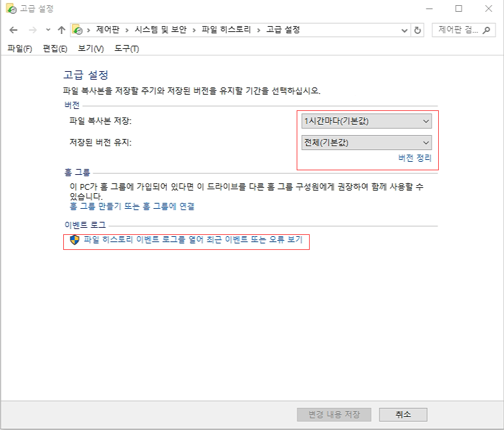Click 파일 히스토리 breadcrumb
504x430 pixels.
(x=226, y=30)
